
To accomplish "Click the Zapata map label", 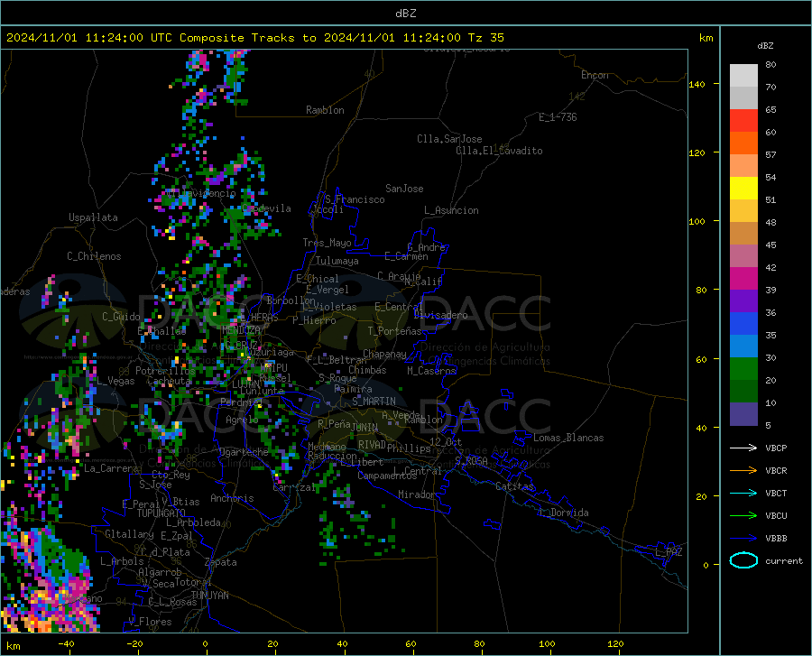I will [221, 562].
